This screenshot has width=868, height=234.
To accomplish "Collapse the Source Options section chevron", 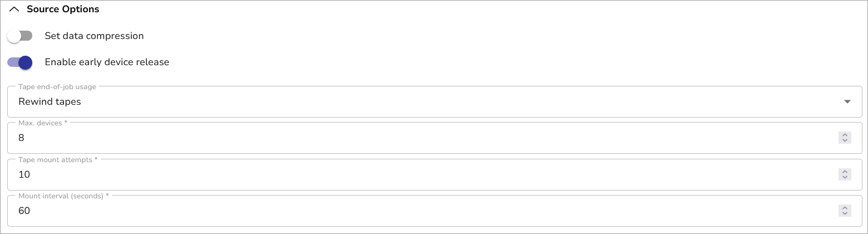I will [x=15, y=9].
